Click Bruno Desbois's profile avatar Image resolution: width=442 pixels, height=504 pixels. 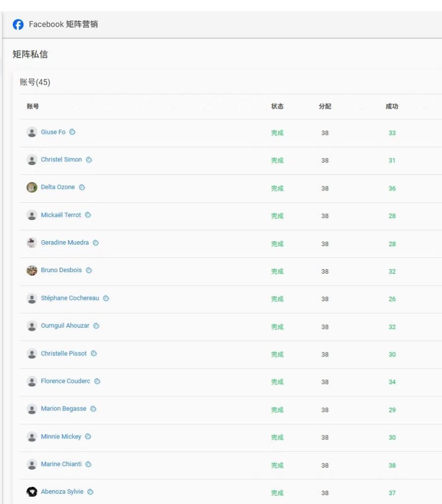(32, 270)
